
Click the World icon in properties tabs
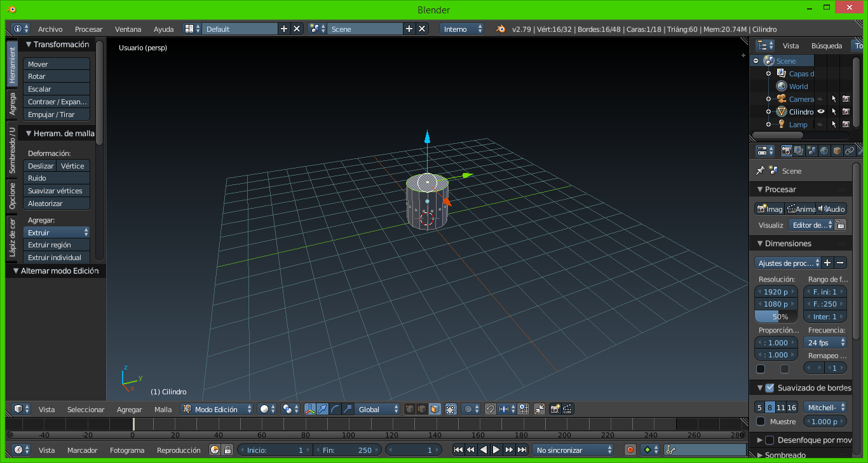tap(824, 151)
